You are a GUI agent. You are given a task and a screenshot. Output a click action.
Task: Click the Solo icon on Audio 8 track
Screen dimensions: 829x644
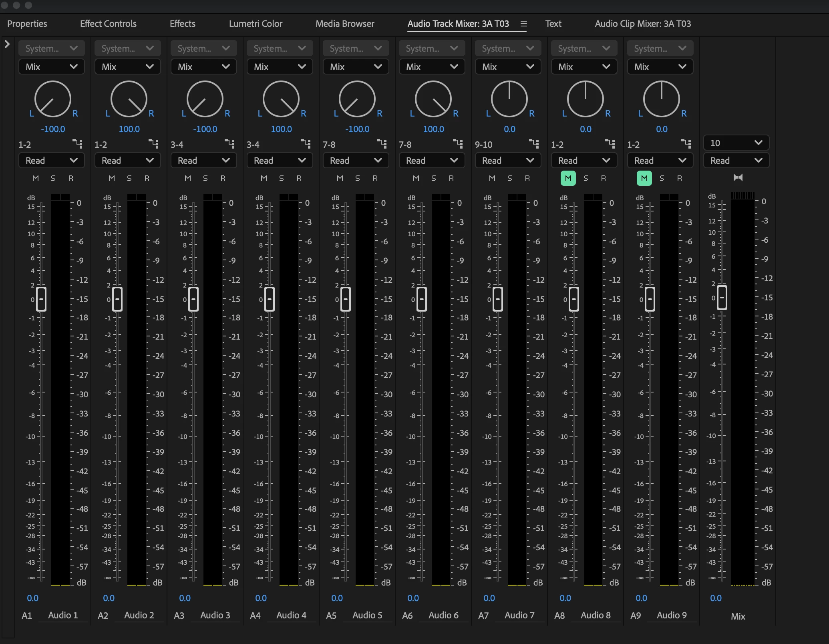(586, 178)
